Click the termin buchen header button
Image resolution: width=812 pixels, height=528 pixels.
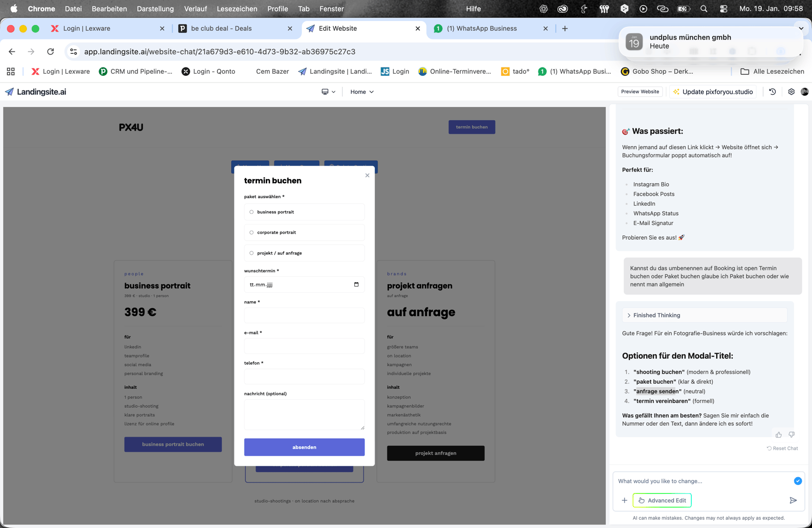click(x=472, y=127)
